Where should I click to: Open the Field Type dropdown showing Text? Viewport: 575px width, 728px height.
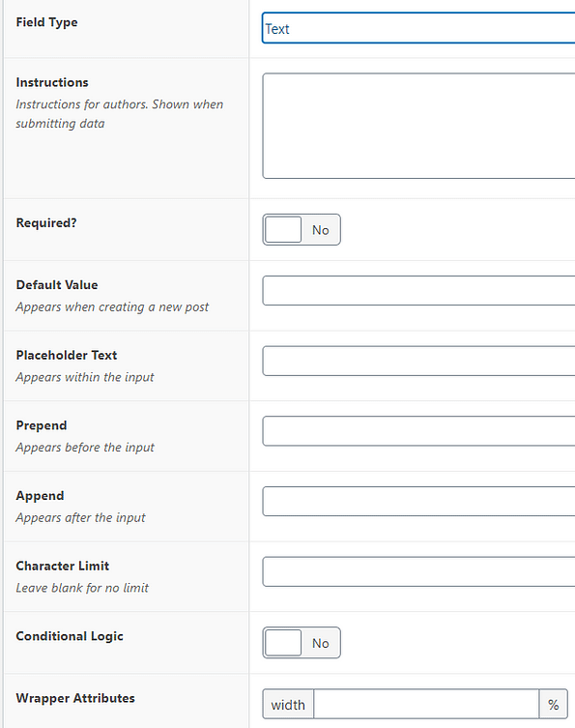tap(418, 28)
